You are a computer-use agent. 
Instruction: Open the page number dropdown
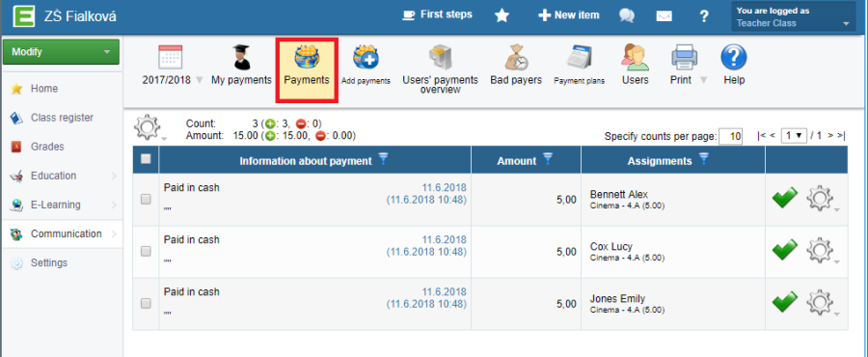[794, 136]
